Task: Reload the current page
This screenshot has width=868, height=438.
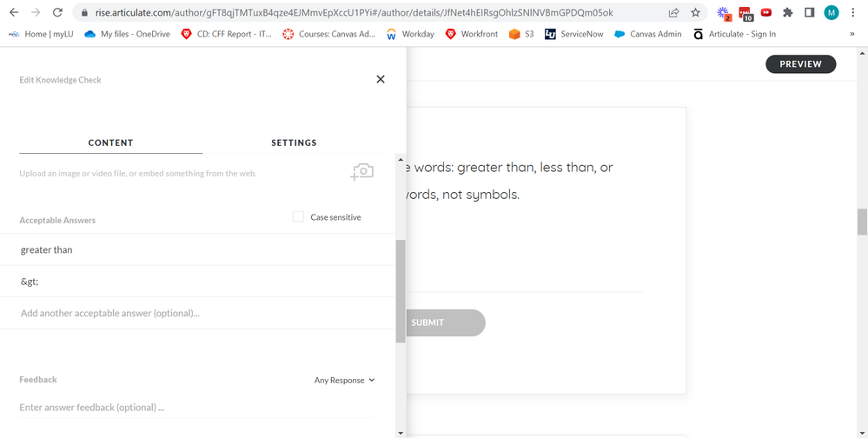Action: (57, 12)
